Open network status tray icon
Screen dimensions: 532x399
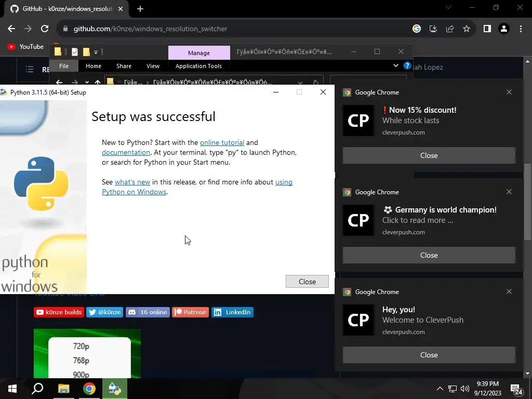[x=453, y=389]
